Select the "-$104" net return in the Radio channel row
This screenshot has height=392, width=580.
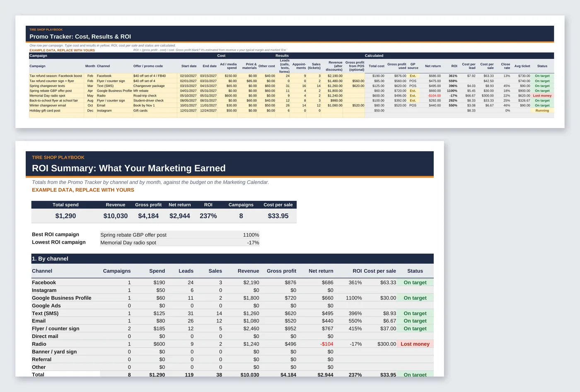pyautogui.click(x=327, y=344)
